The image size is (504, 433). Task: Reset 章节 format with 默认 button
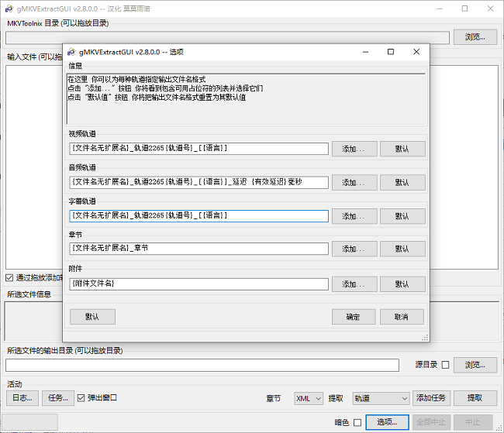coord(402,249)
